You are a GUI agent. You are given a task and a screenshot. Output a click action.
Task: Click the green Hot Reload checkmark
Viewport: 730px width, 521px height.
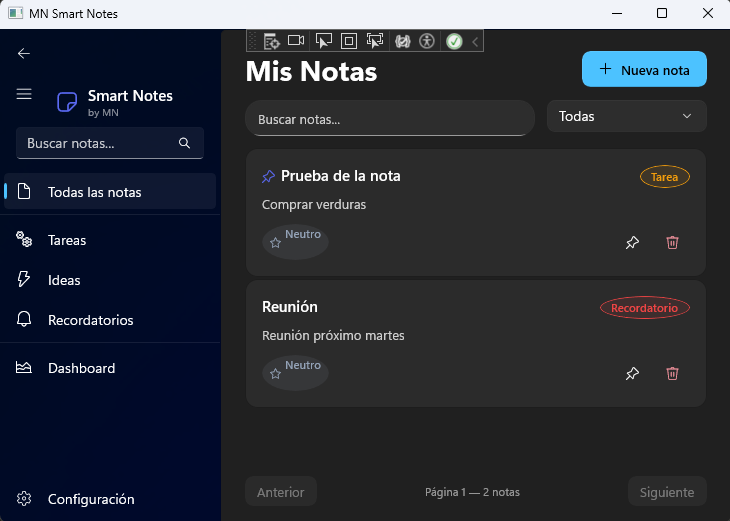(454, 41)
